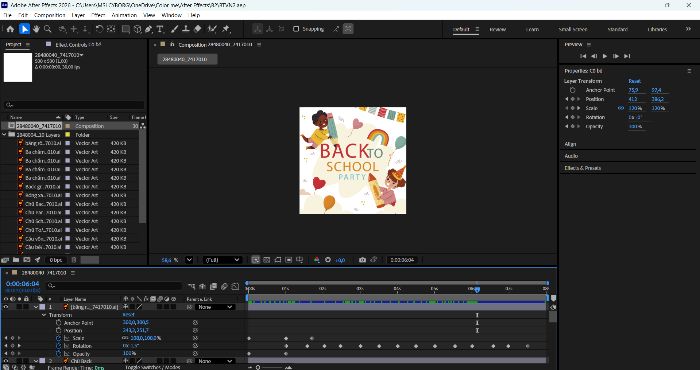
Task: Click the layer 1 label color swatch
Action: pyautogui.click(x=42, y=307)
